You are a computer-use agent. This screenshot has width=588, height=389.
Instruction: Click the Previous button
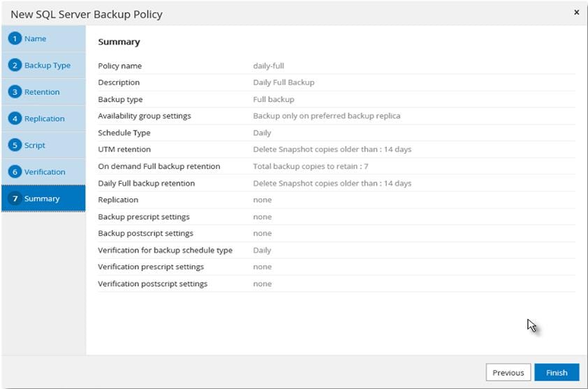point(508,372)
